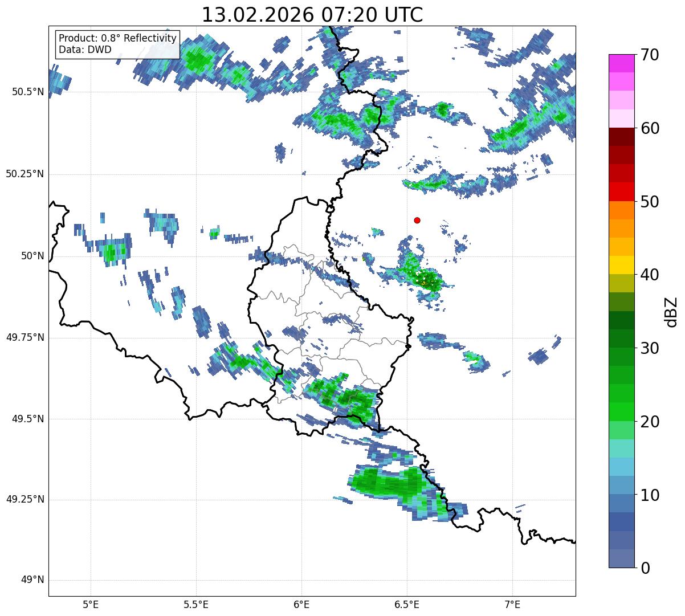Image resolution: width=685 pixels, height=616 pixels.
Task: Click the "49.5°N" latitude label
Action: click(27, 419)
